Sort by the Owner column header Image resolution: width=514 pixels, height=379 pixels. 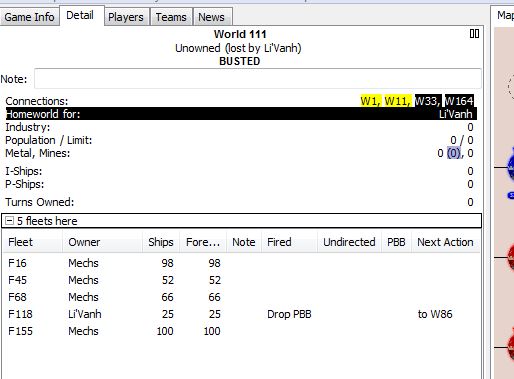[102, 242]
